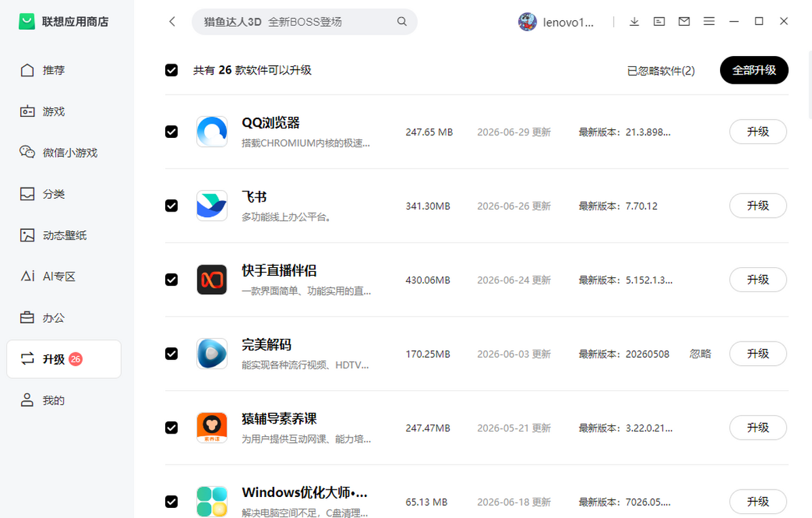Open the 我的 sidebar section
The width and height of the screenshot is (812, 518).
[64, 400]
